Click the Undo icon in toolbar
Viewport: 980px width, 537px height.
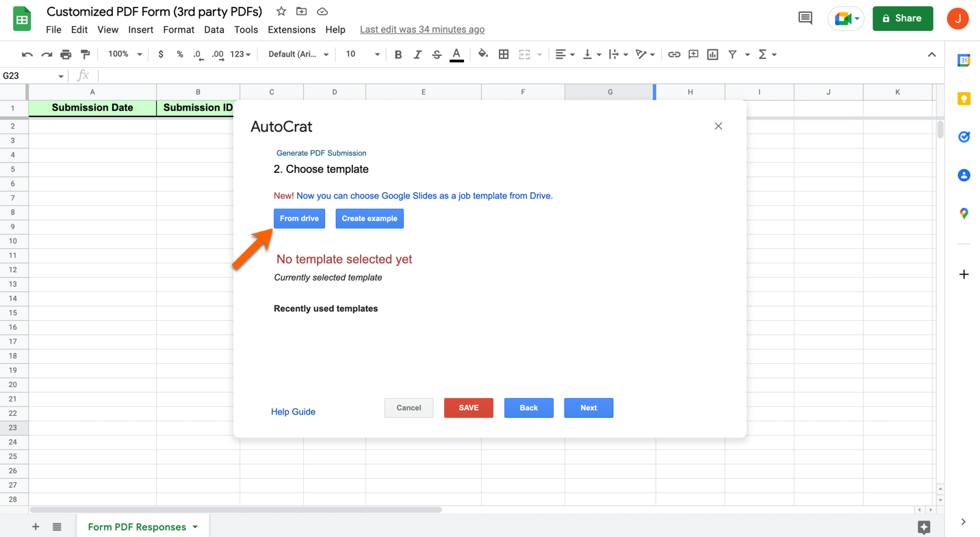point(27,55)
